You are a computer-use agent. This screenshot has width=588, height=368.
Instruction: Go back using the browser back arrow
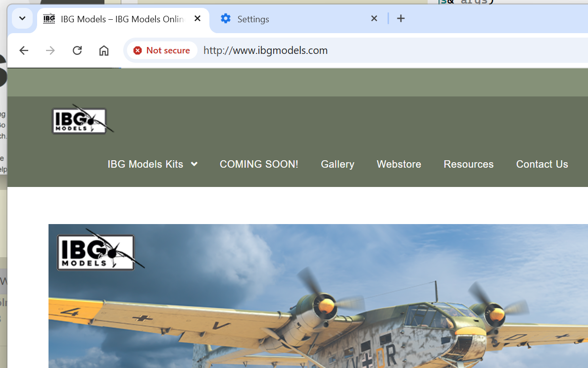[24, 50]
